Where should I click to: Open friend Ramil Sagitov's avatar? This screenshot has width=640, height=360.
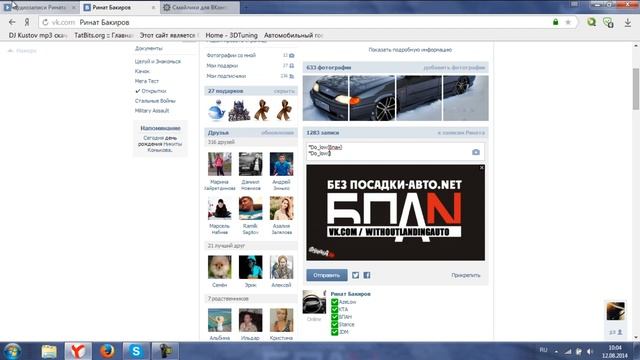pos(251,208)
